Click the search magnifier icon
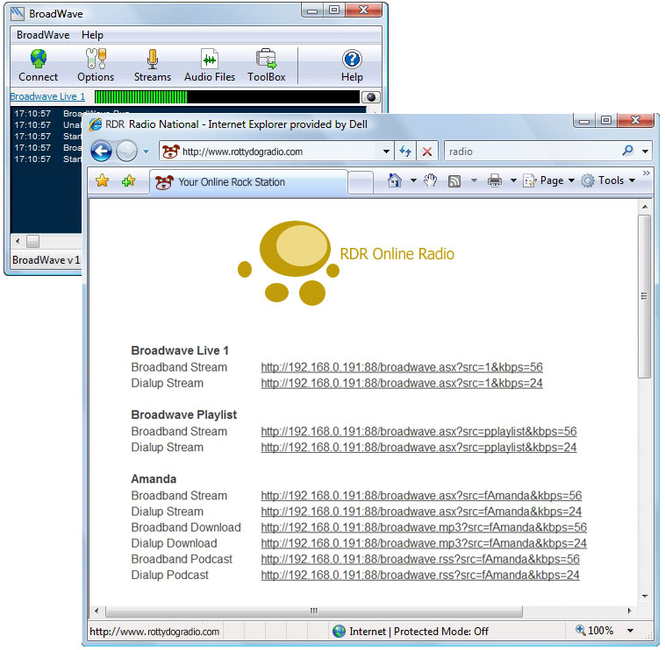 [x=628, y=151]
